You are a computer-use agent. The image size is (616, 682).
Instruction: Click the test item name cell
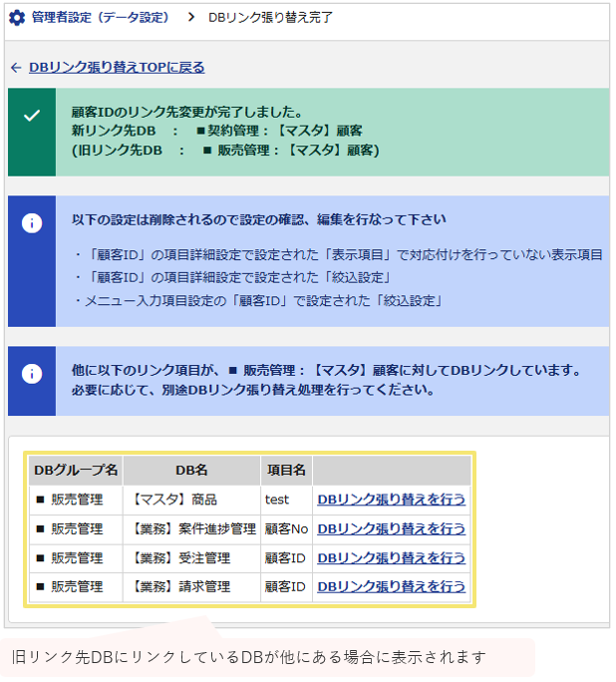tap(286, 501)
